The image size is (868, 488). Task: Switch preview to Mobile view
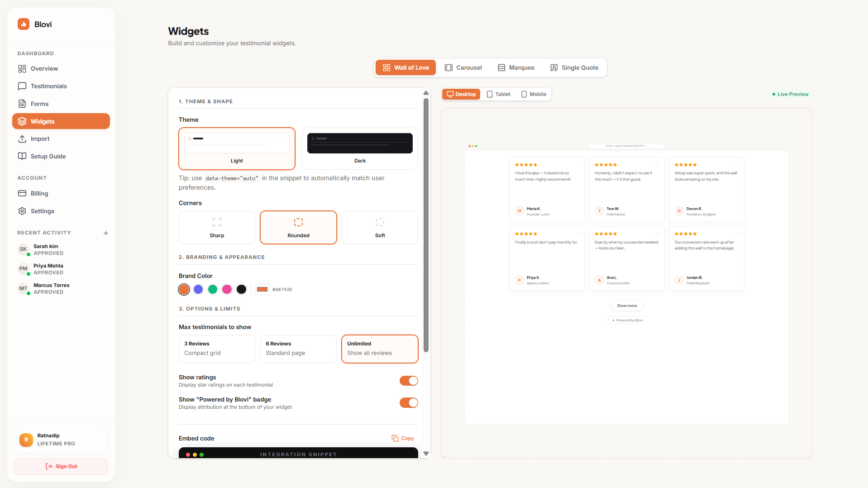click(534, 94)
